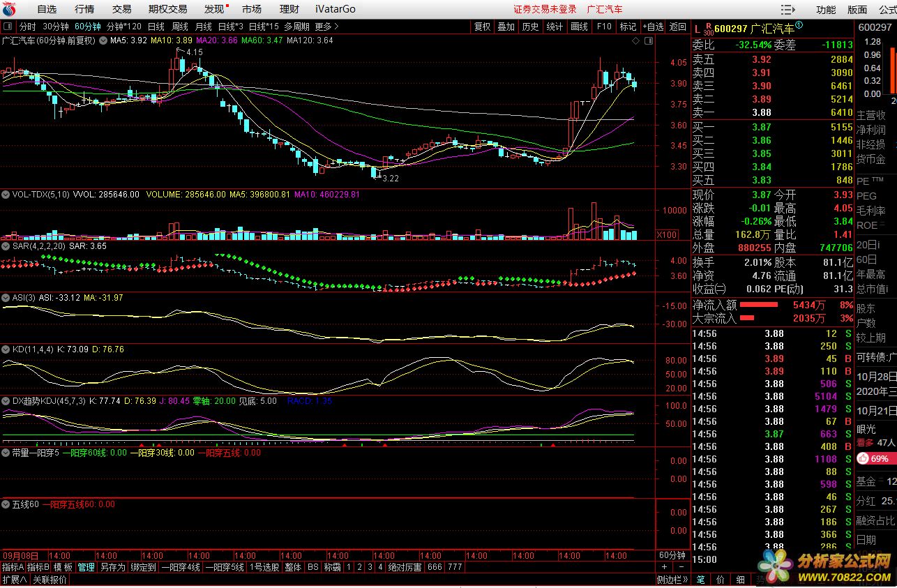Click the X100 volume scale indicator
The image size is (897, 588).
(668, 235)
